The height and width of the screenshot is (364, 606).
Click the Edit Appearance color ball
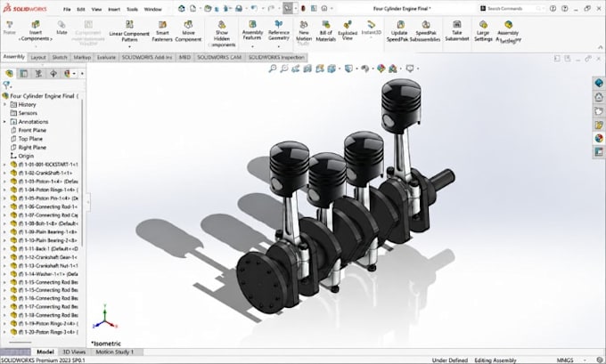tap(381, 69)
